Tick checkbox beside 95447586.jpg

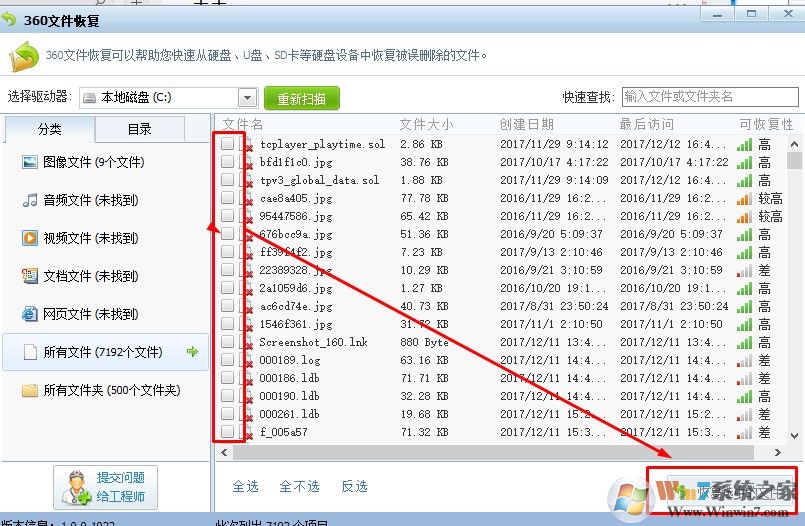click(227, 216)
